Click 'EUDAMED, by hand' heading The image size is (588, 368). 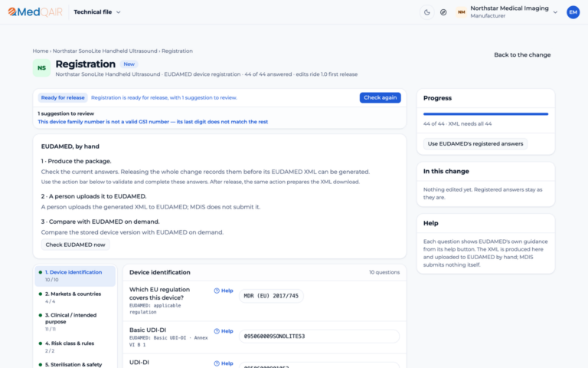[70, 146]
